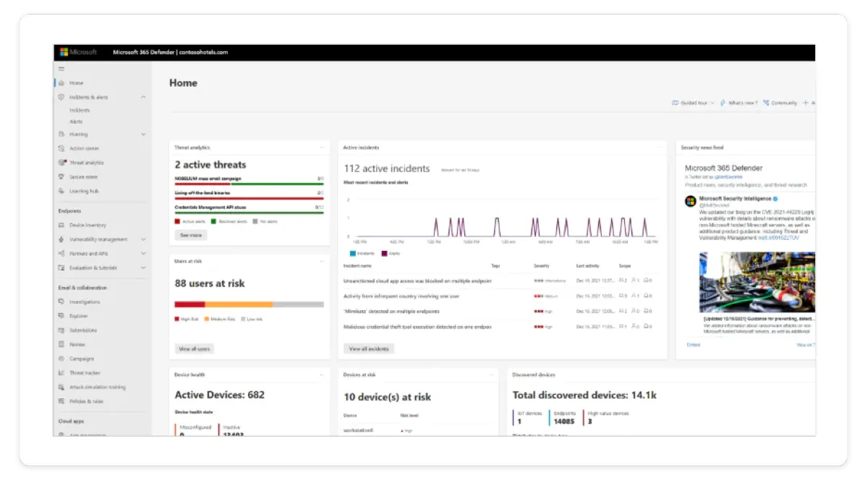
Task: Collapse the Incidents & alerts section
Action: pos(142,97)
